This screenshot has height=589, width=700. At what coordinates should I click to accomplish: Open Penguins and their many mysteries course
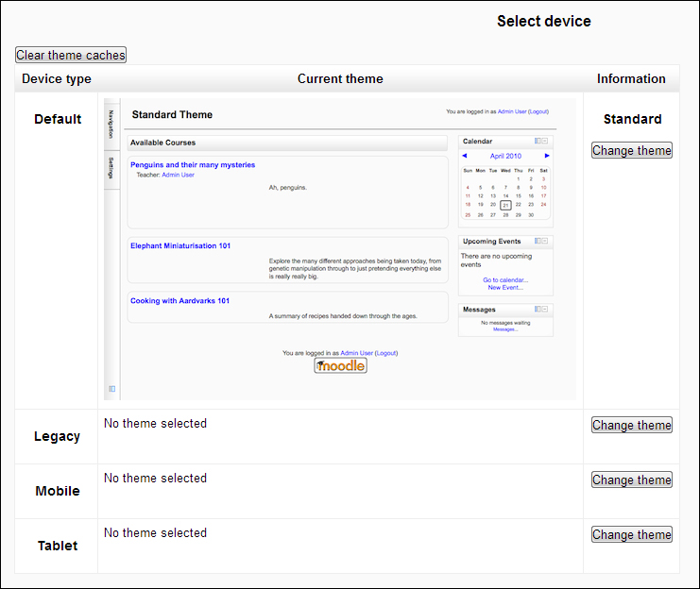193,165
